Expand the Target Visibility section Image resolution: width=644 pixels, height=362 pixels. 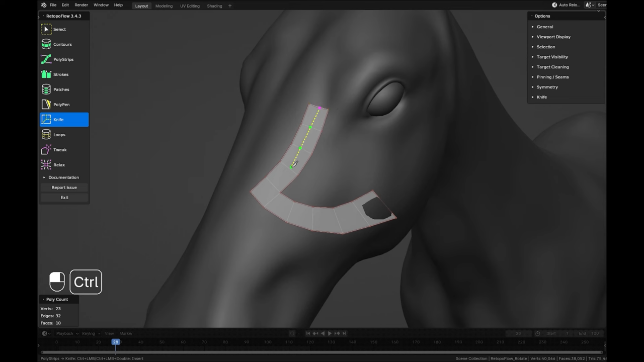tap(552, 57)
